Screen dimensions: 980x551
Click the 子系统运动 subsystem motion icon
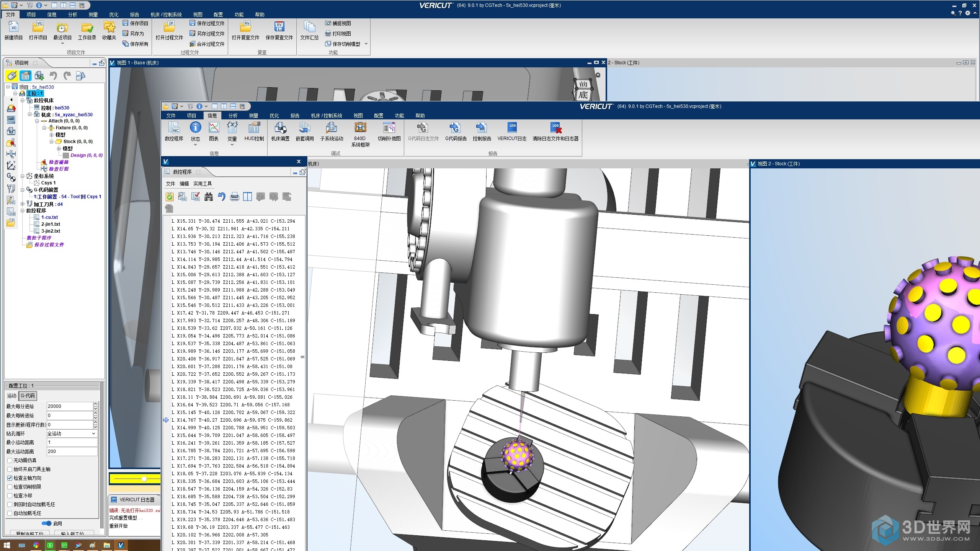(x=332, y=128)
